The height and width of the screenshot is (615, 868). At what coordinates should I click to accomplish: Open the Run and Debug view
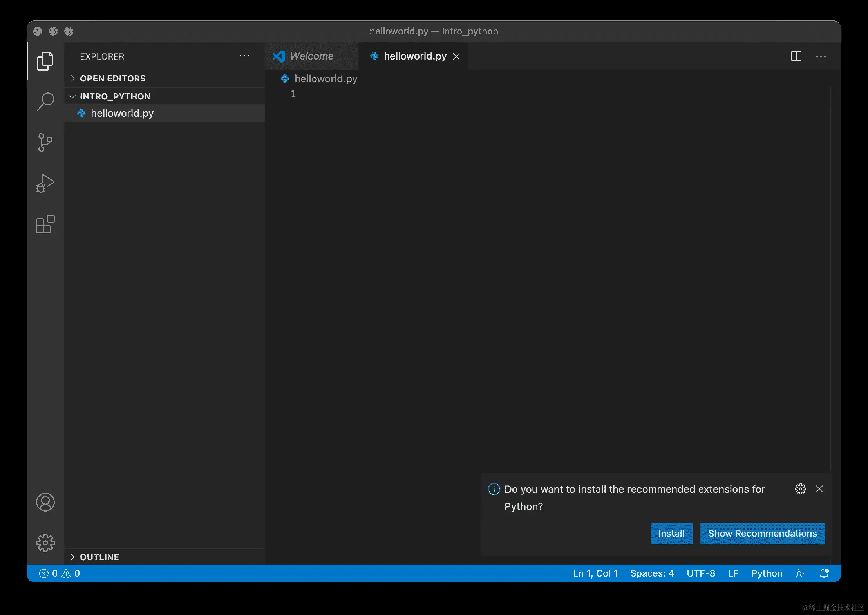coord(45,183)
